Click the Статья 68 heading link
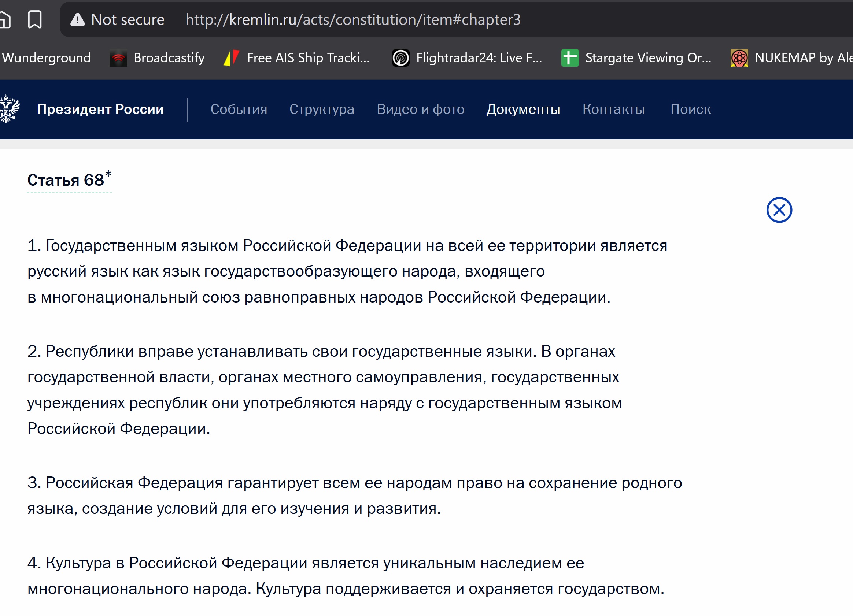 (66, 181)
